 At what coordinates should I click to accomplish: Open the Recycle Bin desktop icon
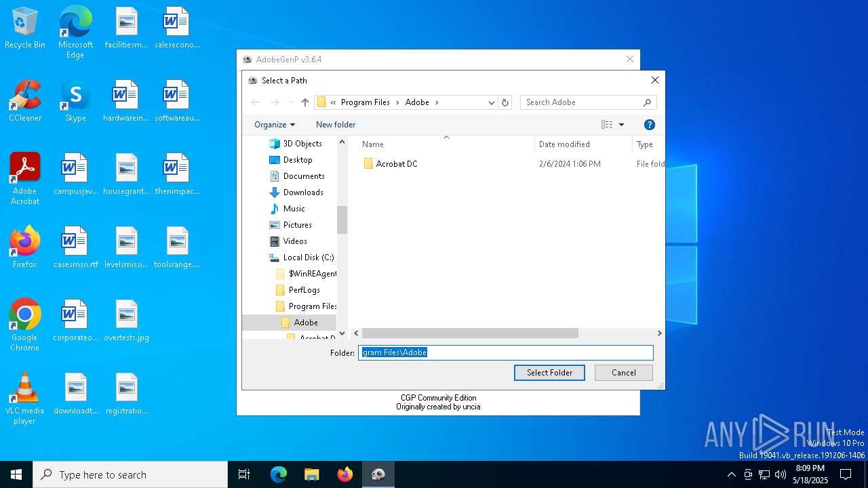[25, 28]
